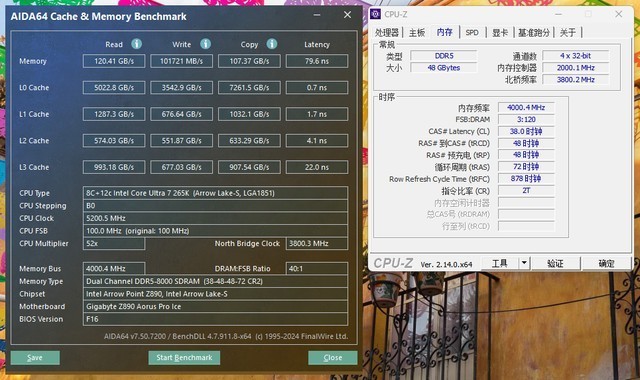Minimize the AIDA64 benchmark window
The image size is (640, 380).
[317, 16]
